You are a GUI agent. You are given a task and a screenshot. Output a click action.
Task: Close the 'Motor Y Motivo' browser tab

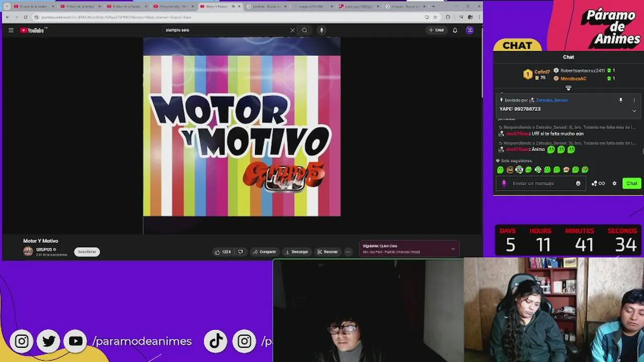click(x=239, y=7)
